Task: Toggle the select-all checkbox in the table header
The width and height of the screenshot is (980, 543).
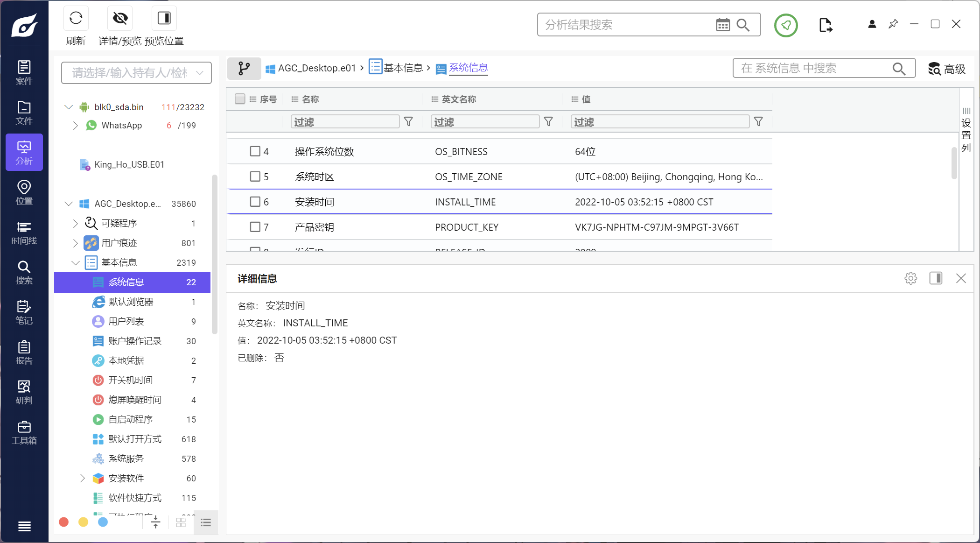Action: tap(240, 99)
